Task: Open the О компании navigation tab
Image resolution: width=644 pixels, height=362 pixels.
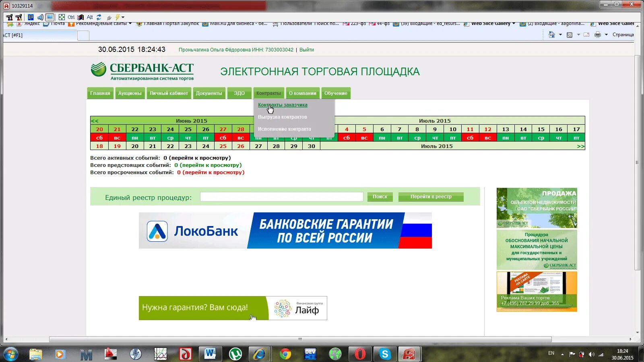Action: point(302,93)
